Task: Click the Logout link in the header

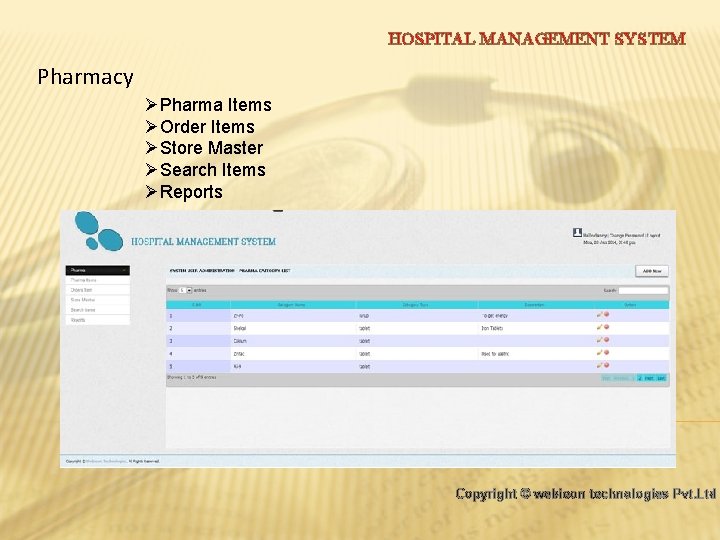Action: (653, 235)
